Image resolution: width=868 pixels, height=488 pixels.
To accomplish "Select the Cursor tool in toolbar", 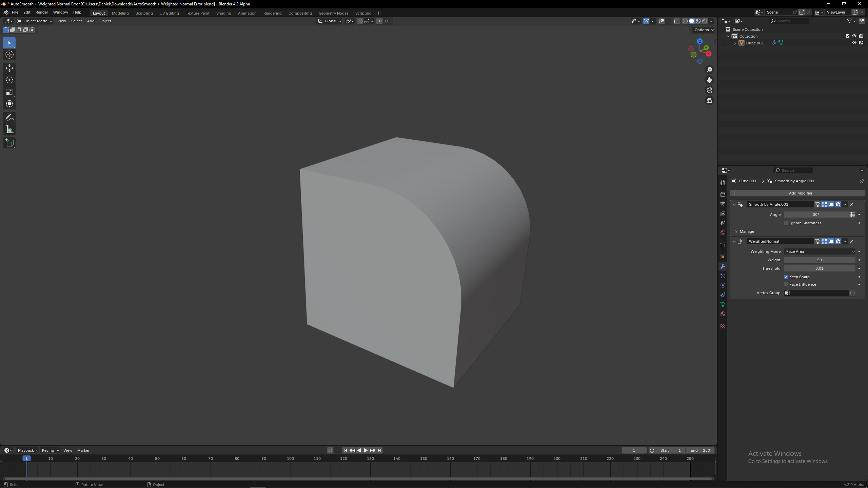I will tap(9, 55).
